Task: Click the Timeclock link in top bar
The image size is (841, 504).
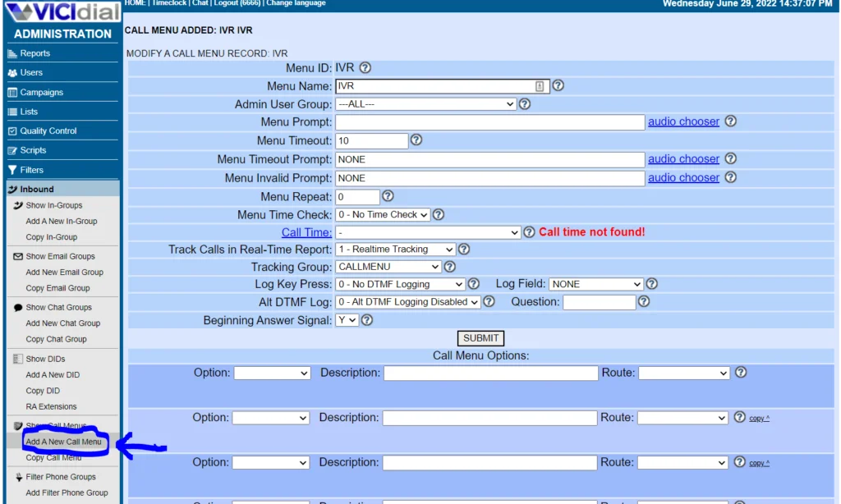Action: (169, 3)
